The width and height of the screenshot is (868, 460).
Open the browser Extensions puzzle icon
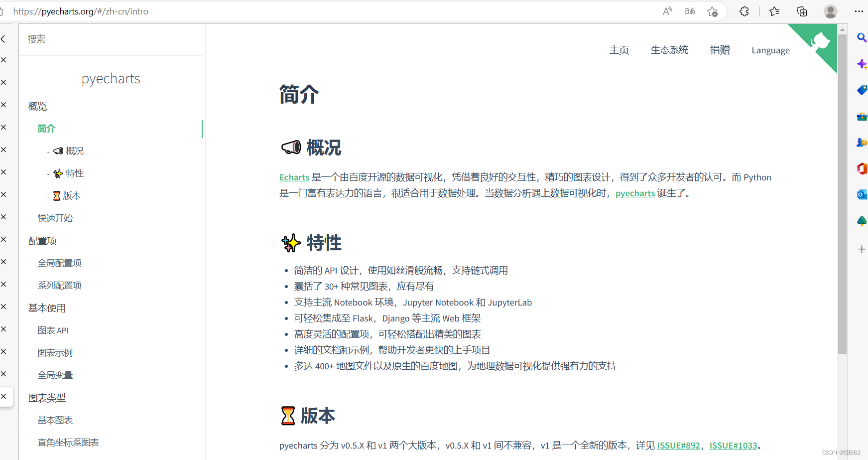744,11
